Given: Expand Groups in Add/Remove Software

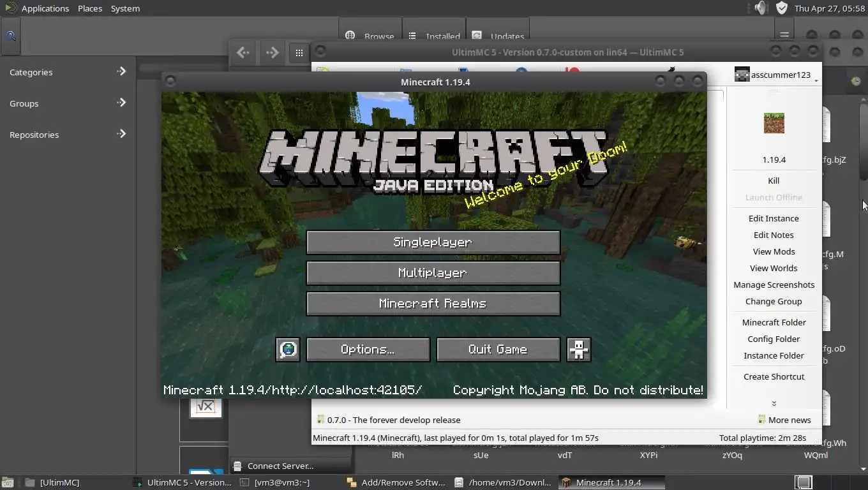Looking at the screenshot, I should (67, 103).
